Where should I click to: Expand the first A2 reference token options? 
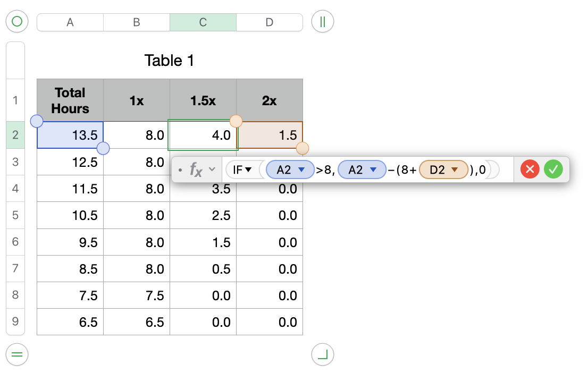click(x=302, y=170)
